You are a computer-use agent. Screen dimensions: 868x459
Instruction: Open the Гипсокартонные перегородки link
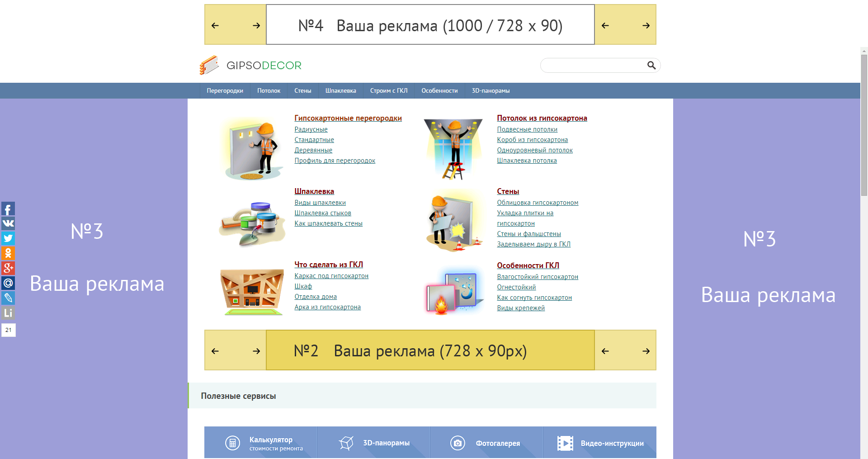(348, 118)
